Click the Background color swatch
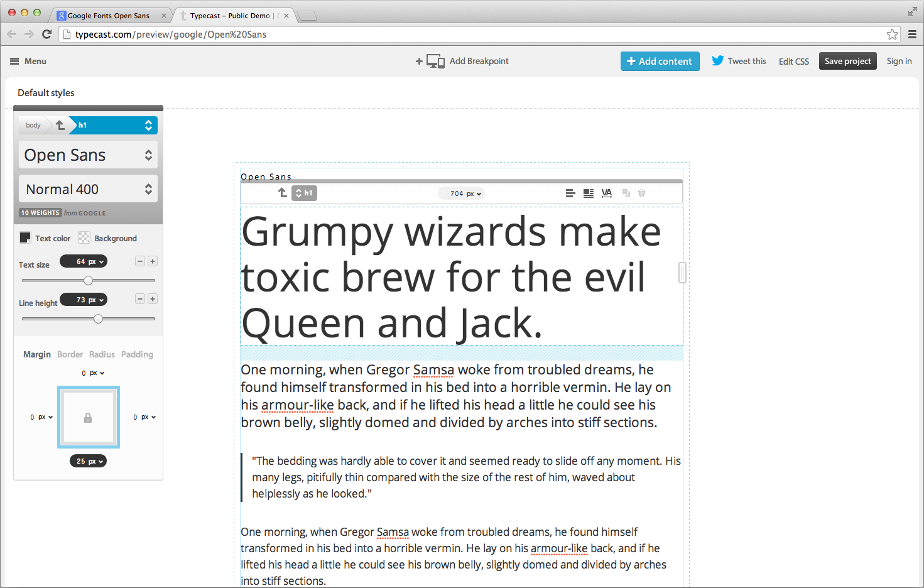This screenshot has height=588, width=924. pos(84,237)
